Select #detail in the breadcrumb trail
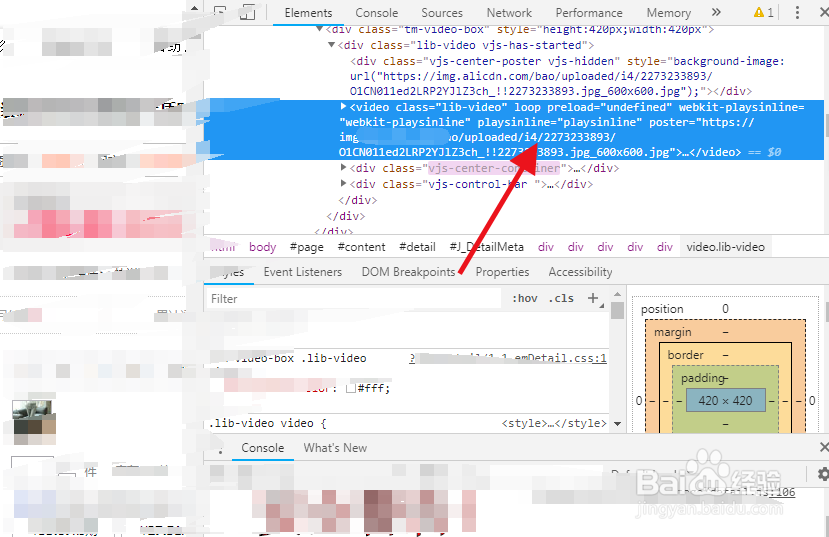This screenshot has width=829, height=537. (x=417, y=247)
